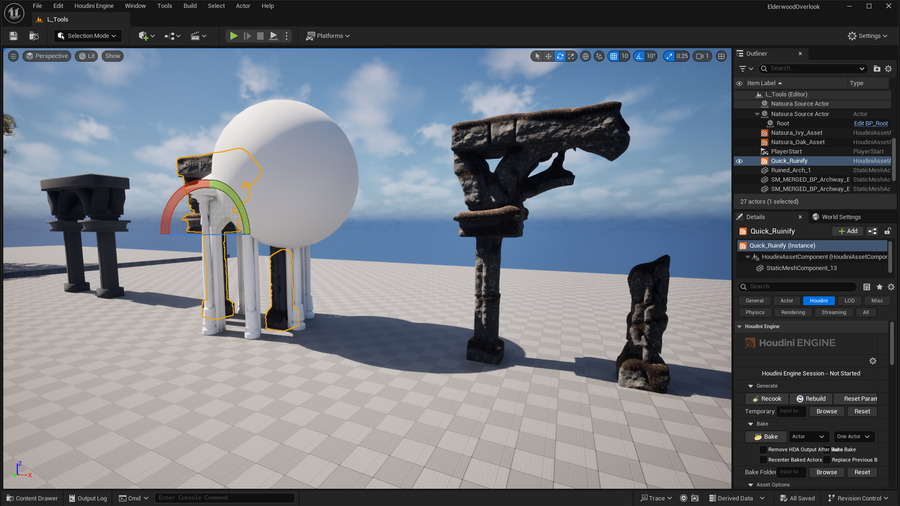Open scale snap value 0.25
The height and width of the screenshot is (506, 900).
tap(682, 56)
